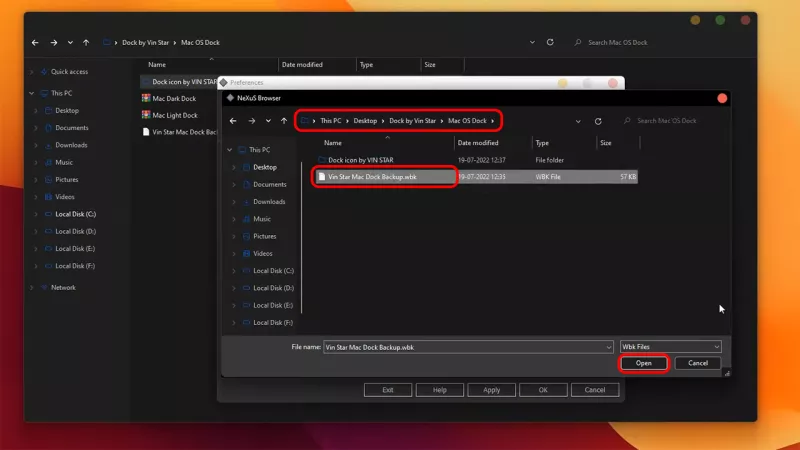Select Documents in File Explorer sidebar

pyautogui.click(x=71, y=128)
